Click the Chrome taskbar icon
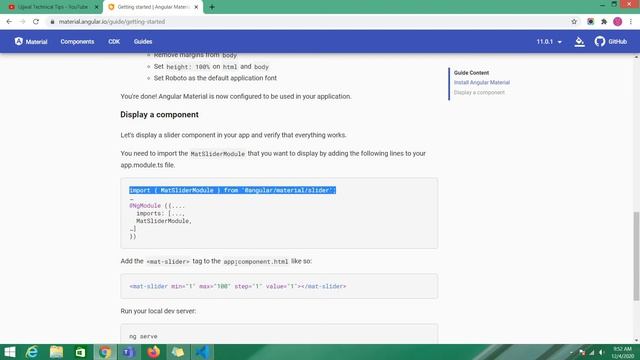 click(104, 352)
